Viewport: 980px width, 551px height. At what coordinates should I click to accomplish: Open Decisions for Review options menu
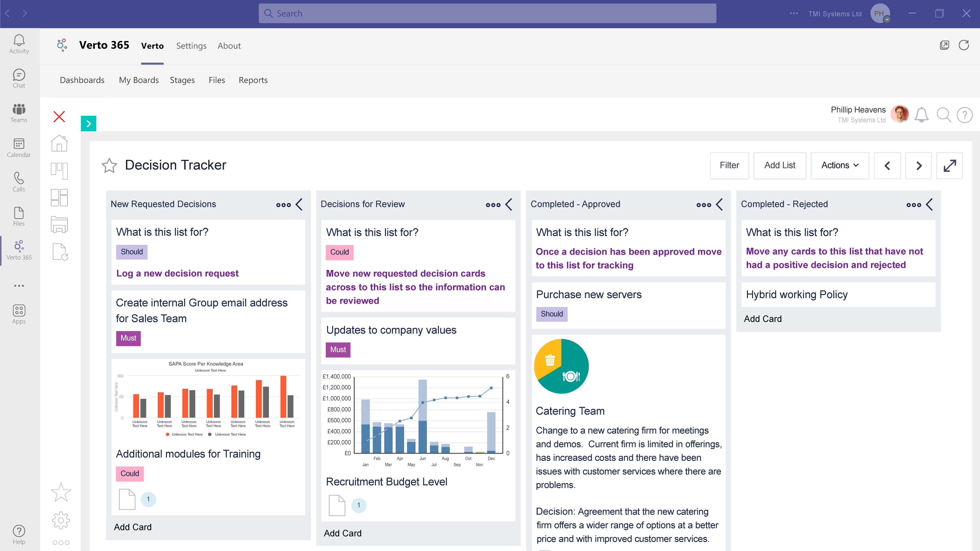click(493, 205)
